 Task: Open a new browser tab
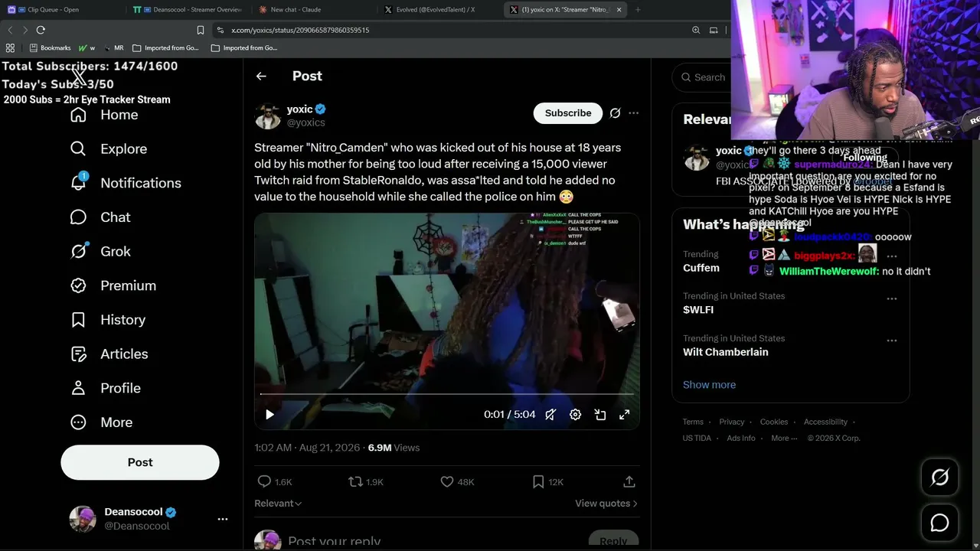click(638, 10)
